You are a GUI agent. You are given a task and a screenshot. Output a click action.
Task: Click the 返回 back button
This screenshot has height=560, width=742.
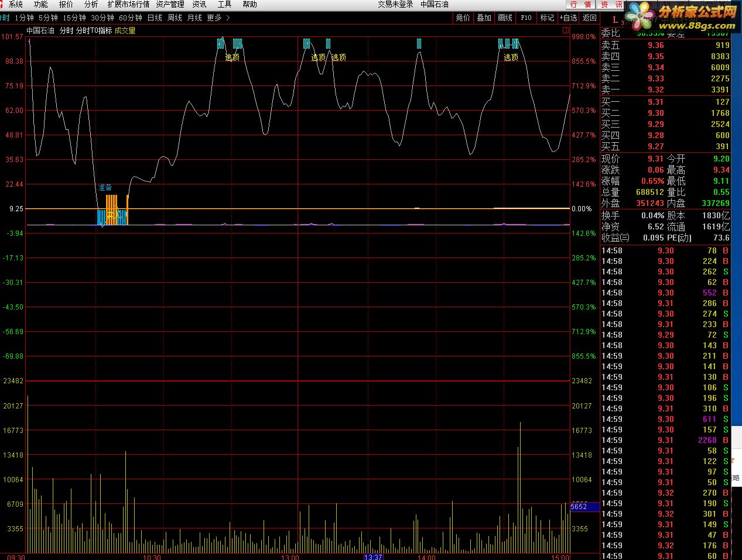click(x=589, y=18)
